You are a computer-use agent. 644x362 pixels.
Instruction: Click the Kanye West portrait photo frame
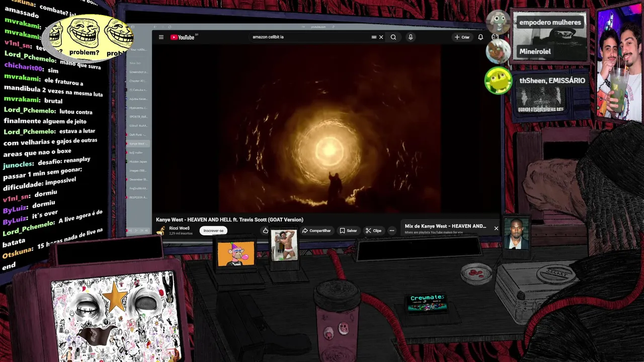coord(516,234)
